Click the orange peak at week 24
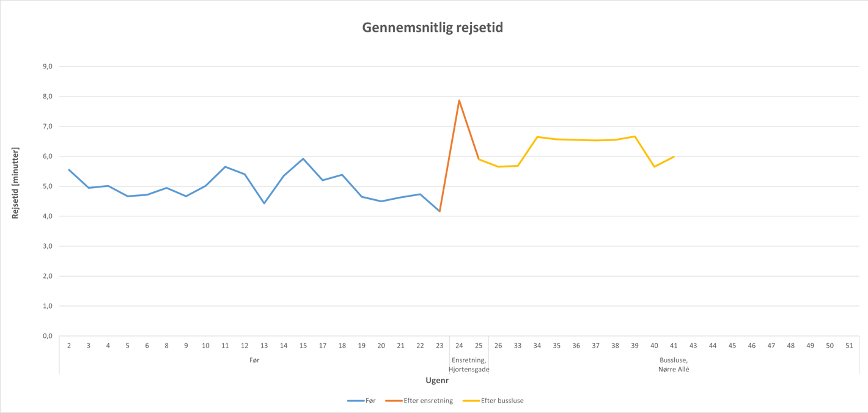The height and width of the screenshot is (413, 868). [x=459, y=100]
